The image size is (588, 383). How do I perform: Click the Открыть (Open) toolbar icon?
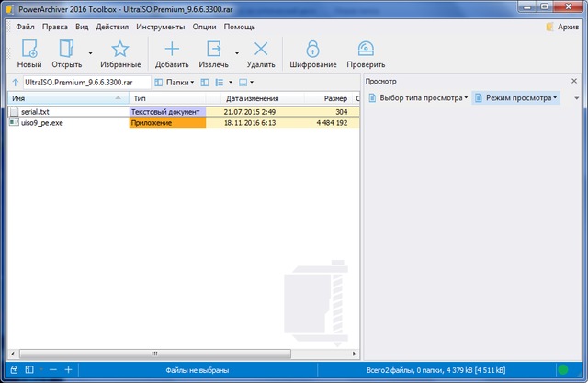pyautogui.click(x=67, y=50)
